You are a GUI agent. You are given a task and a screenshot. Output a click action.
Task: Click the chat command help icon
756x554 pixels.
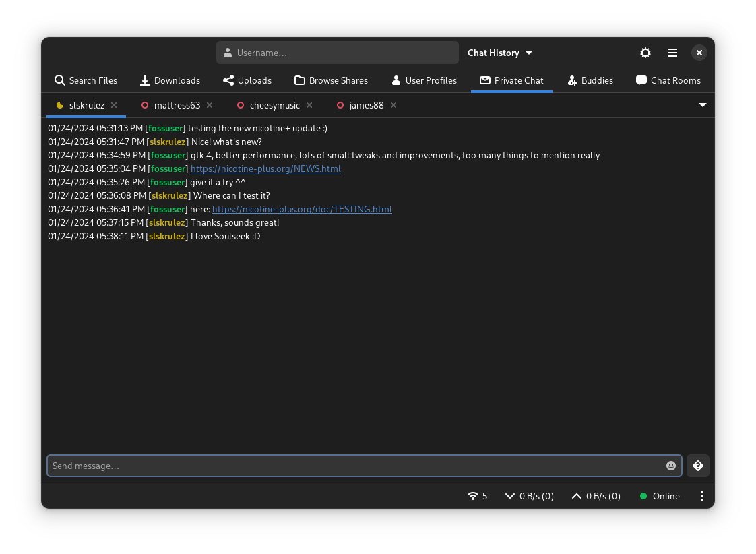pos(697,466)
